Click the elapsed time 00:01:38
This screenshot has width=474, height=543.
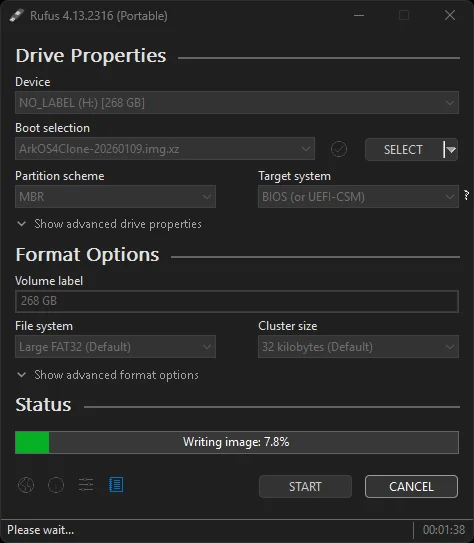pos(444,530)
